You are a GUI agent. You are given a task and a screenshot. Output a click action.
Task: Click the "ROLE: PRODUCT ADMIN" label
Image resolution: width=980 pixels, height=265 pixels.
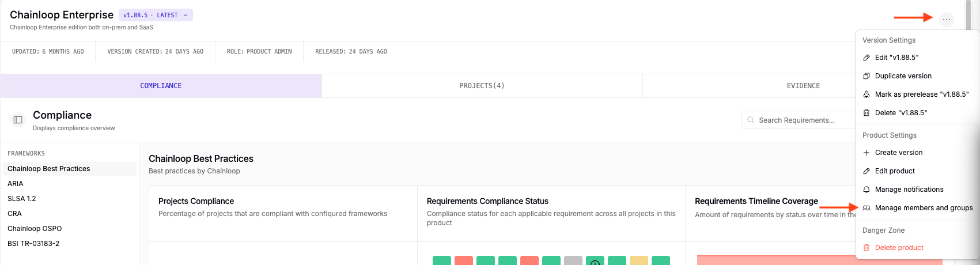[259, 52]
